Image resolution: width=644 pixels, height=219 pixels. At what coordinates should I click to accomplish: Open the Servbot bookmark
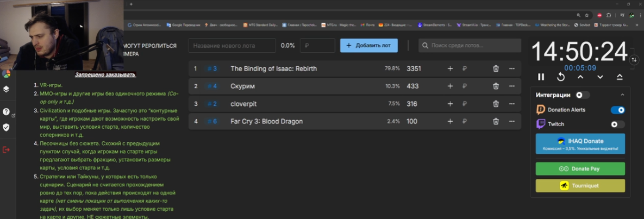pos(582,25)
